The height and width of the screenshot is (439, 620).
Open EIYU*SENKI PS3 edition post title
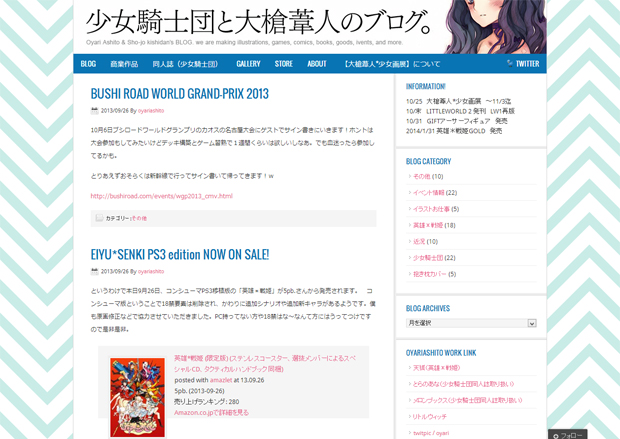click(x=180, y=254)
